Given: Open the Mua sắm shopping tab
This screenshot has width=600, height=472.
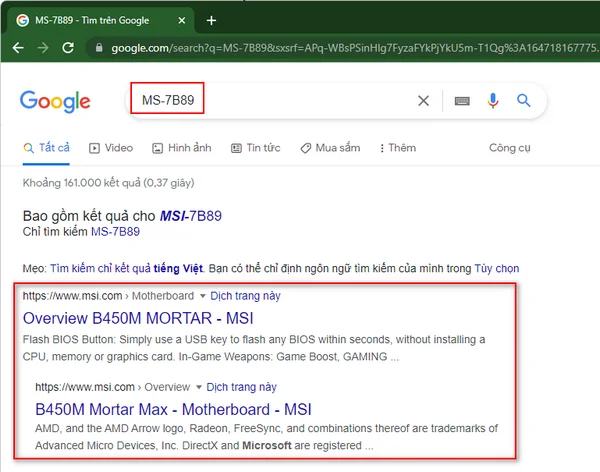Looking at the screenshot, I should click(330, 148).
